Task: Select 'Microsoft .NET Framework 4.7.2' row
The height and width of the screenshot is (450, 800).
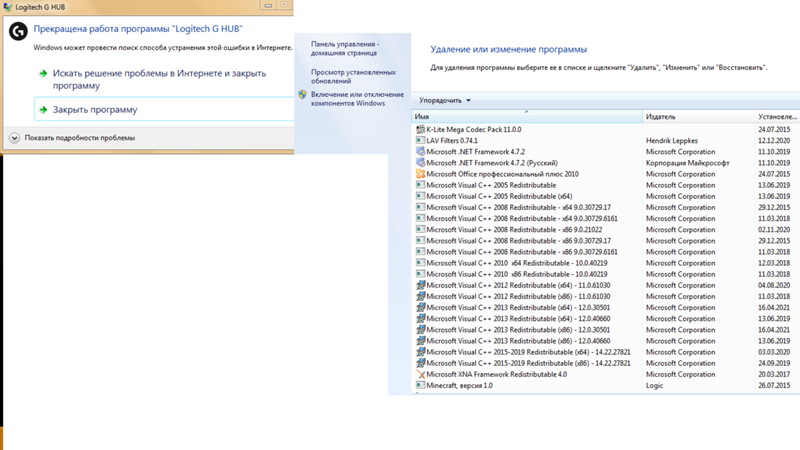Action: coord(606,152)
